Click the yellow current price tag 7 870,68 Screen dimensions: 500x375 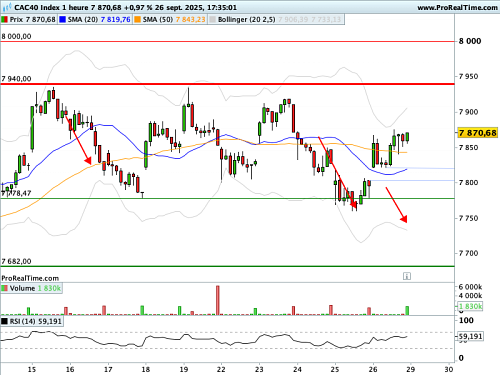478,133
